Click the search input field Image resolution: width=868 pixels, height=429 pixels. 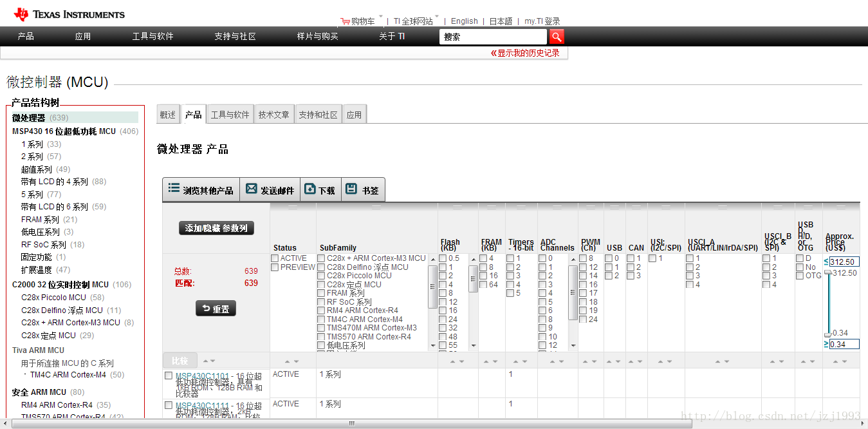coord(494,37)
